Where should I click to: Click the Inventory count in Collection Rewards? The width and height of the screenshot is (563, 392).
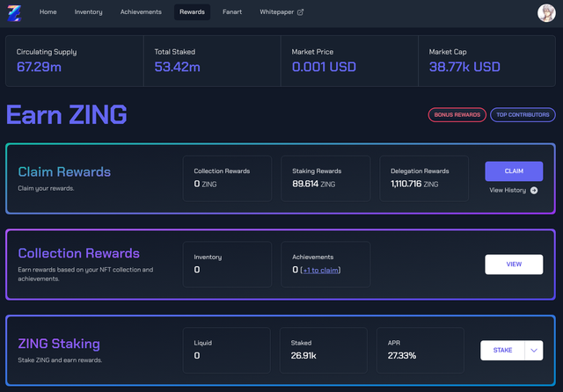point(197,270)
